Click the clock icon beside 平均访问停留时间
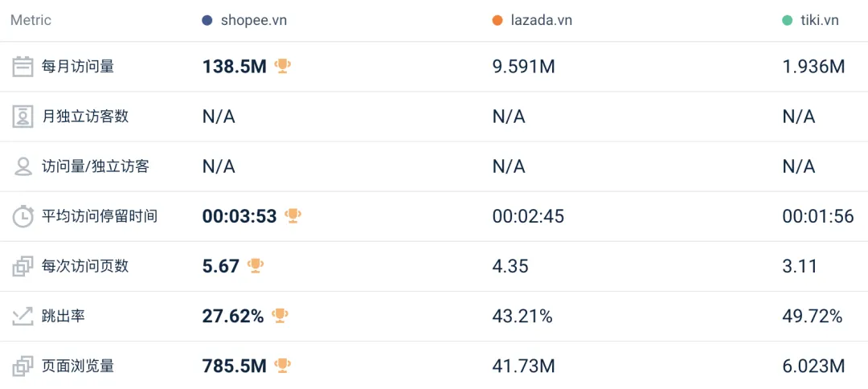868x389 pixels. pos(23,216)
